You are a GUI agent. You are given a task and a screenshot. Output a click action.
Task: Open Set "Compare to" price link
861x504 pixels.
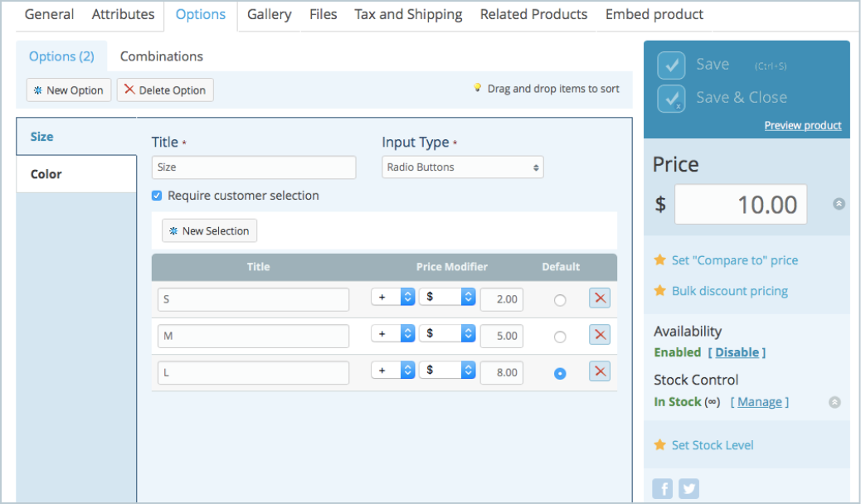[x=735, y=260]
